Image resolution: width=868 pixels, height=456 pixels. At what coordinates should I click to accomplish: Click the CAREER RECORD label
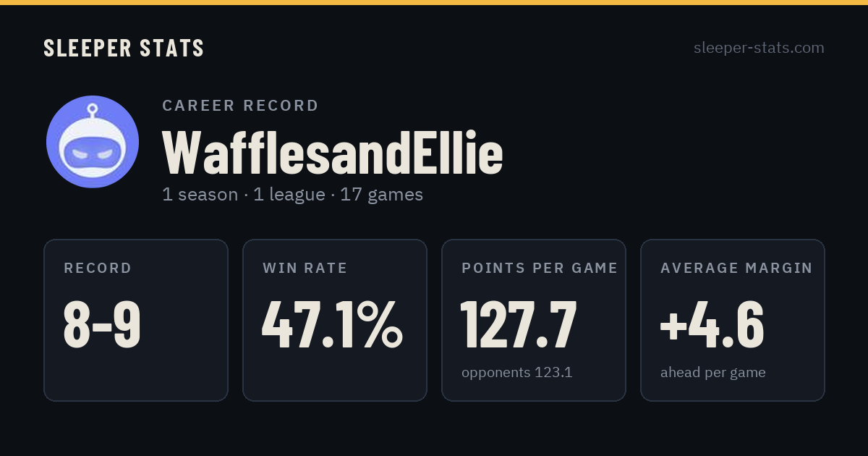240,106
